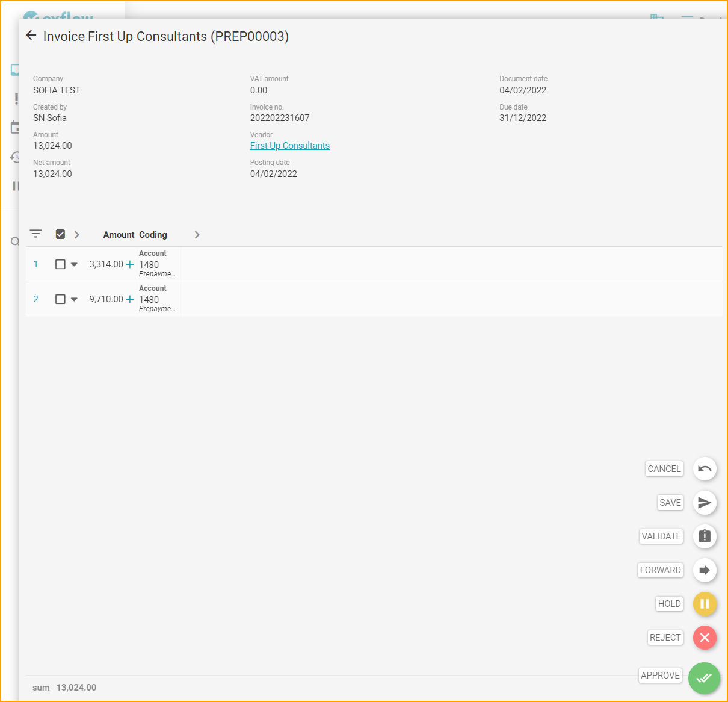Toggle the select-all lines checkbox
Image resolution: width=728 pixels, height=702 pixels.
[60, 234]
